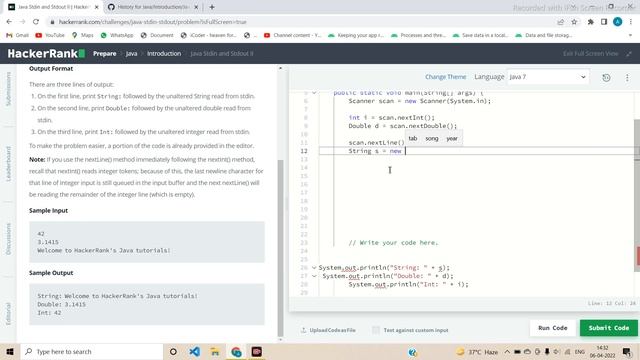This screenshot has height=360, width=640.
Task: Click Upload Code as File
Action: [328, 330]
